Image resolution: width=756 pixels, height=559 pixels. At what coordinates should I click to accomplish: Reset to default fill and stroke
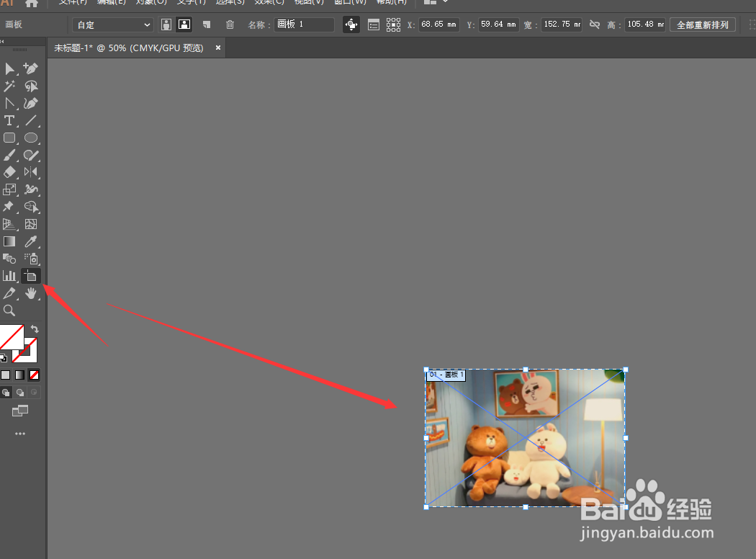pos(4,358)
